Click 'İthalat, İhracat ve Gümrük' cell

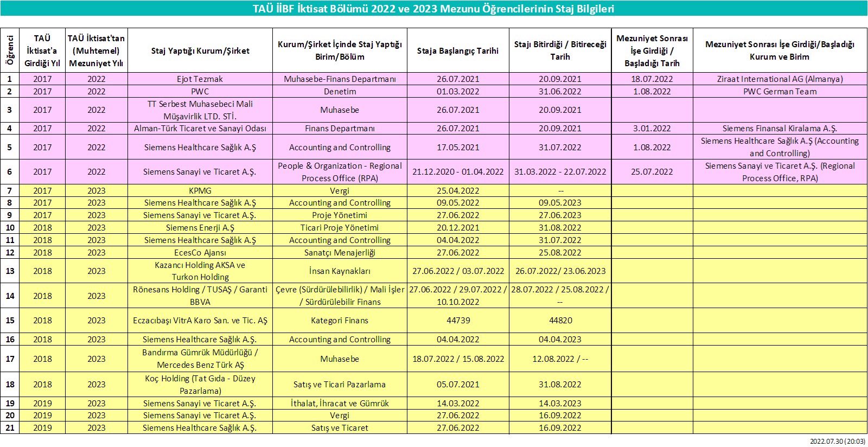[340, 403]
